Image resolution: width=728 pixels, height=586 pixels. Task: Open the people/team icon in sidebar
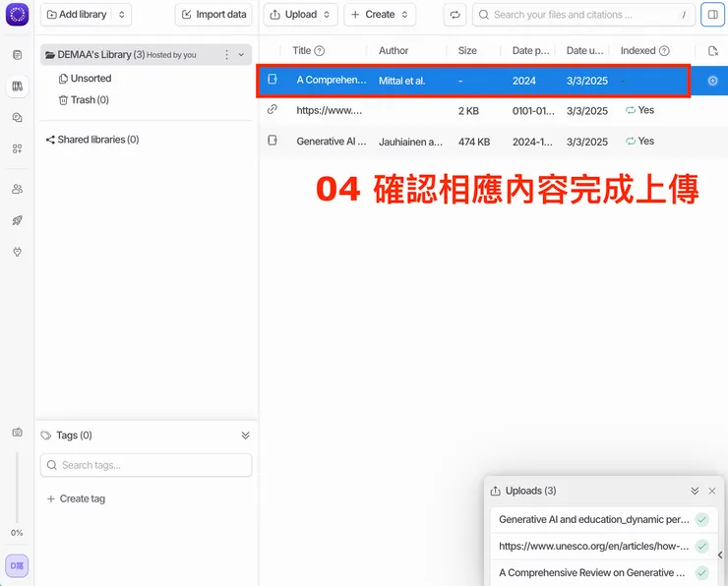17,189
